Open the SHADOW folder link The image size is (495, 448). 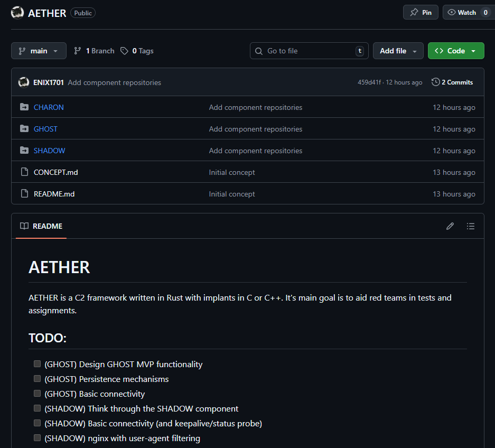tap(50, 151)
